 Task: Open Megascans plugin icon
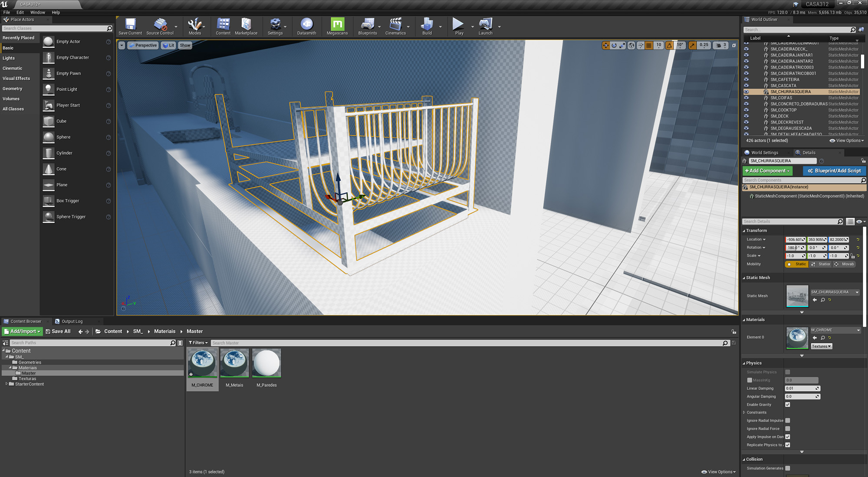[x=337, y=26]
